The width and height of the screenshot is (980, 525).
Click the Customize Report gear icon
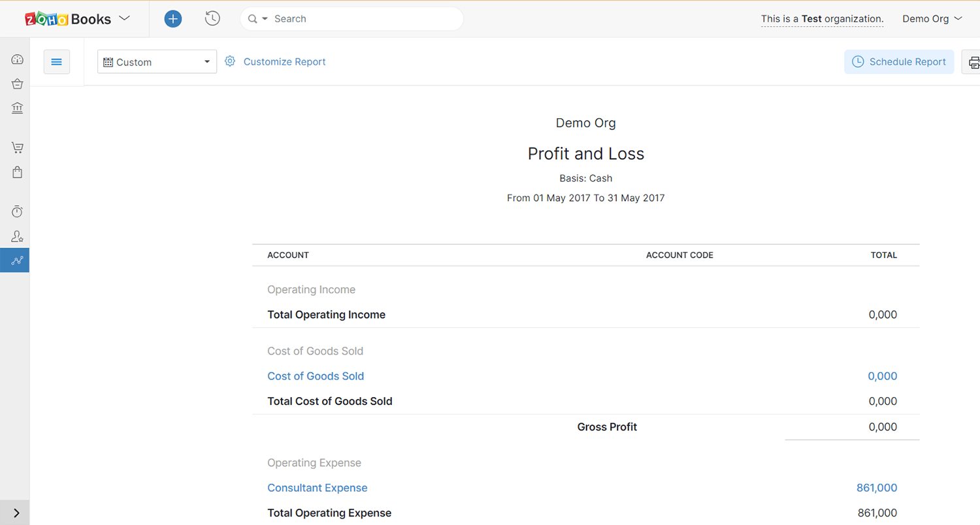pos(230,61)
